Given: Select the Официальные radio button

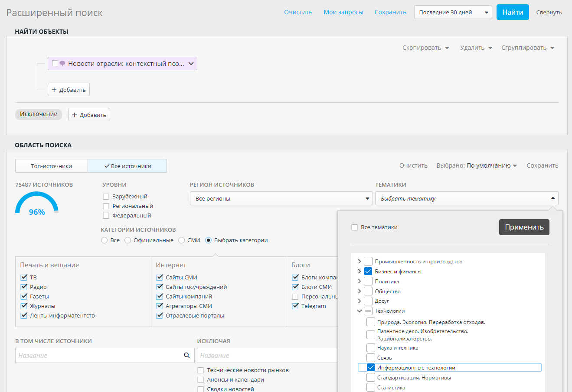Looking at the screenshot, I should (127, 240).
